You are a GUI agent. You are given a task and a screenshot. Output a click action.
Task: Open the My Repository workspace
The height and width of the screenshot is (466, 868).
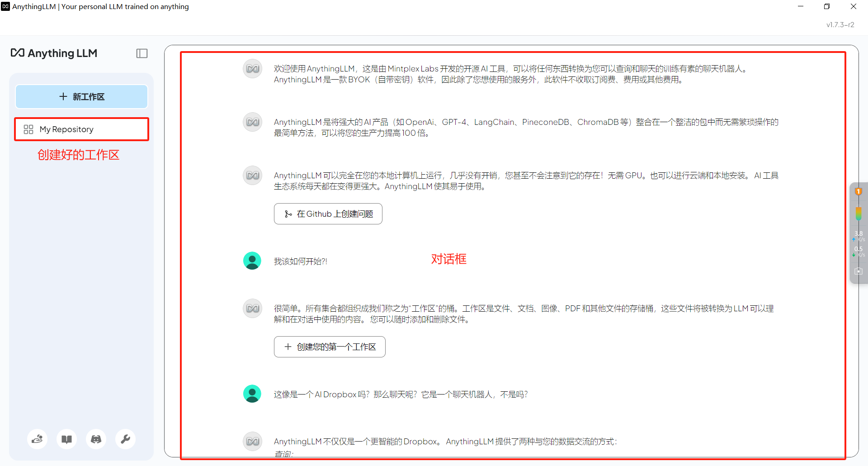[81, 129]
